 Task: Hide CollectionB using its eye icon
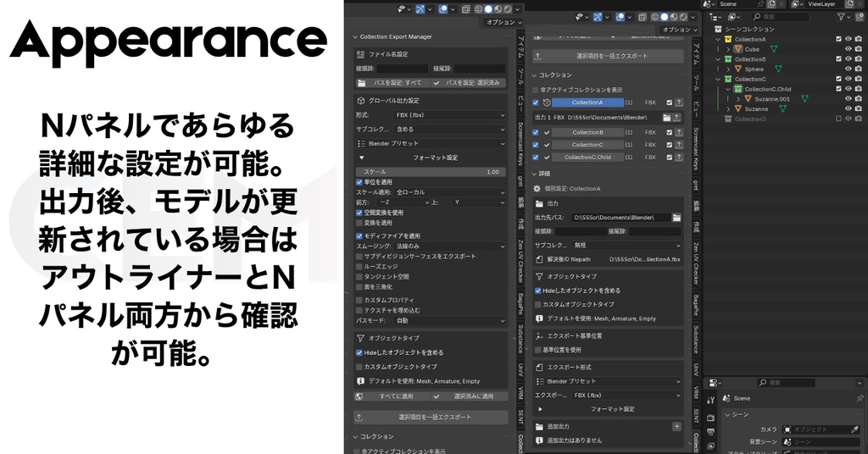(848, 59)
